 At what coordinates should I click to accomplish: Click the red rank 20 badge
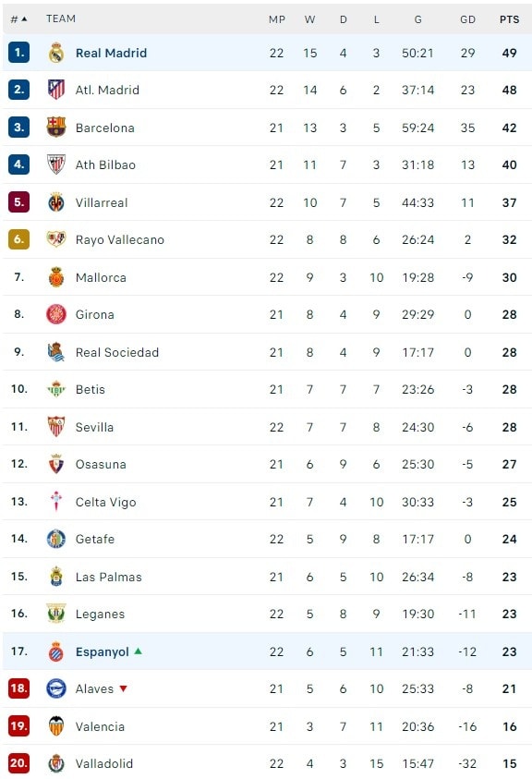(x=18, y=763)
